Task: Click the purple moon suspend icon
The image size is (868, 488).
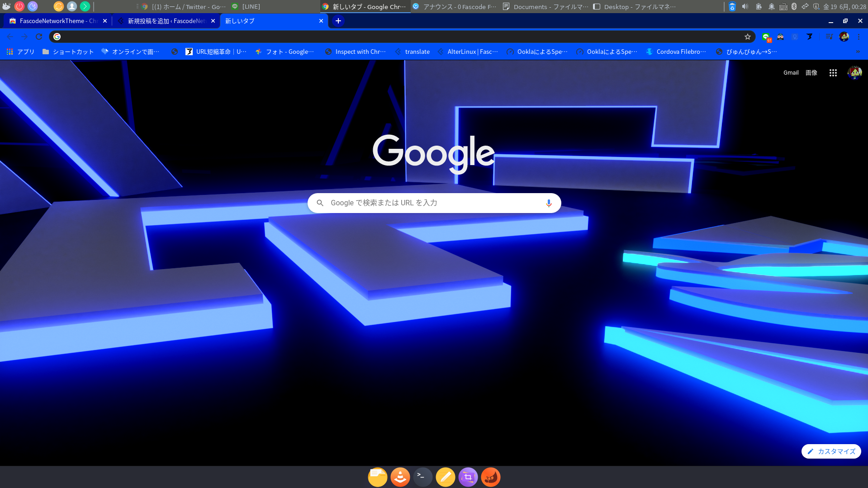Action: tap(33, 6)
